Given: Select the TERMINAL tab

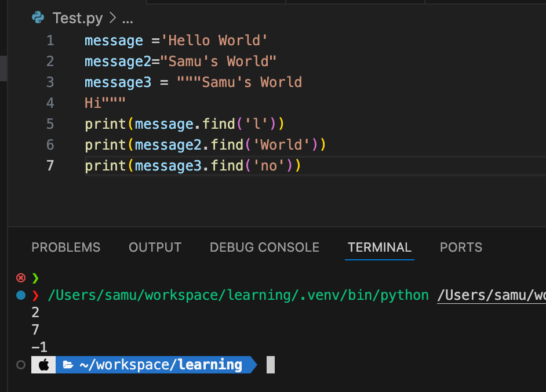Looking at the screenshot, I should pos(380,247).
